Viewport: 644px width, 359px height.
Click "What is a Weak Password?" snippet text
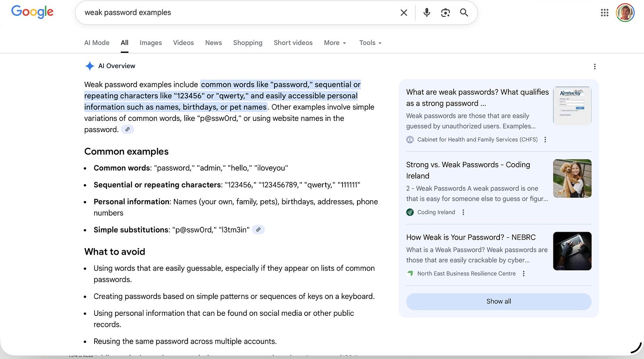[x=477, y=255]
